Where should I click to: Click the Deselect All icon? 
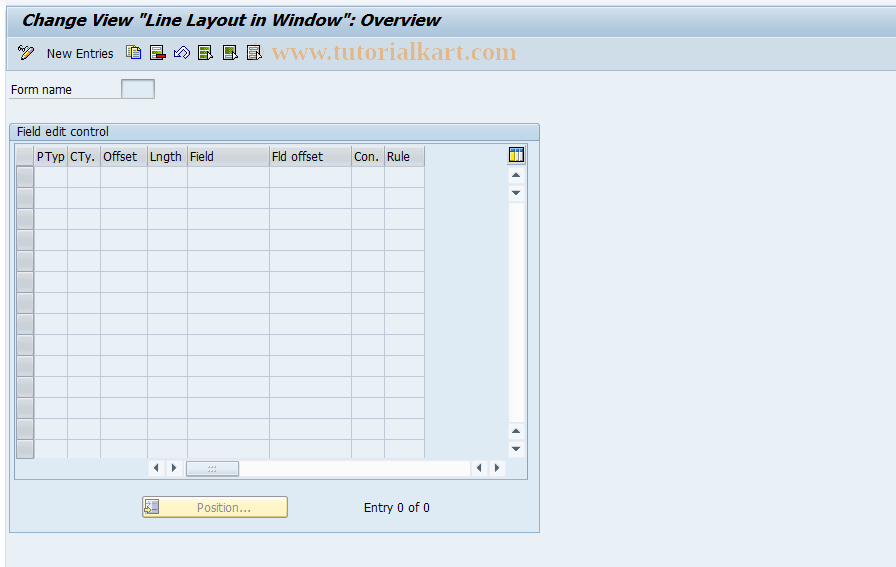[x=254, y=53]
